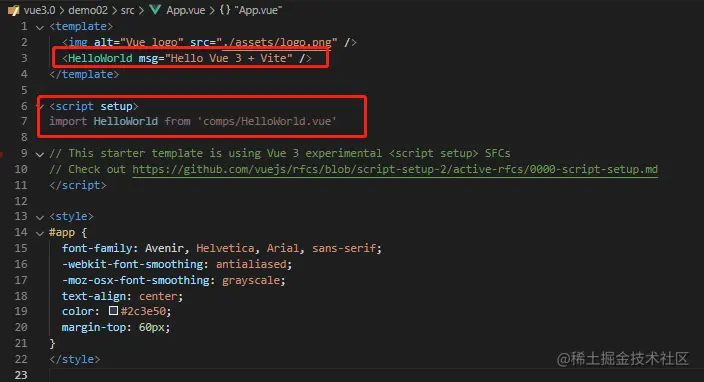Collapse the #app rule at line 14
The image size is (704, 382).
click(40, 233)
